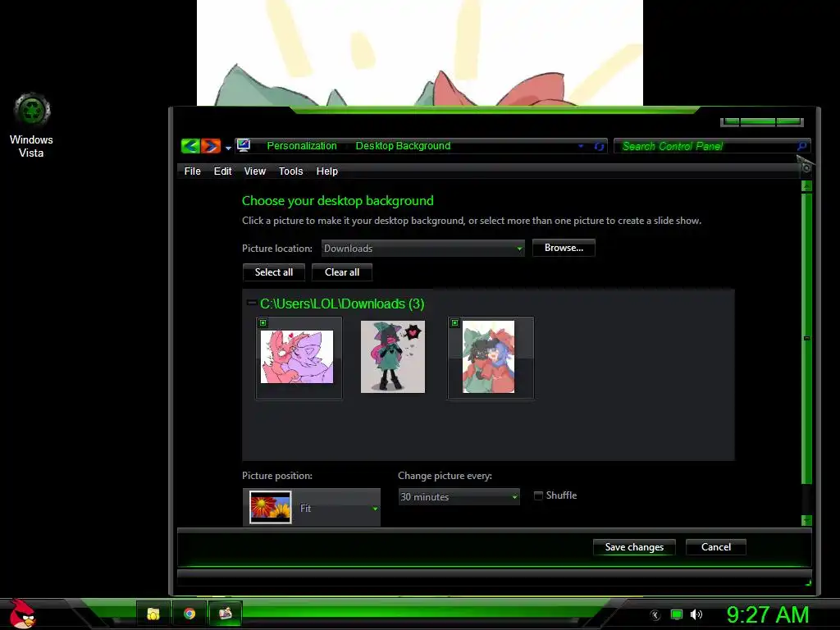Click the Cancel button
Image resolution: width=840 pixels, height=630 pixels.
715,547
